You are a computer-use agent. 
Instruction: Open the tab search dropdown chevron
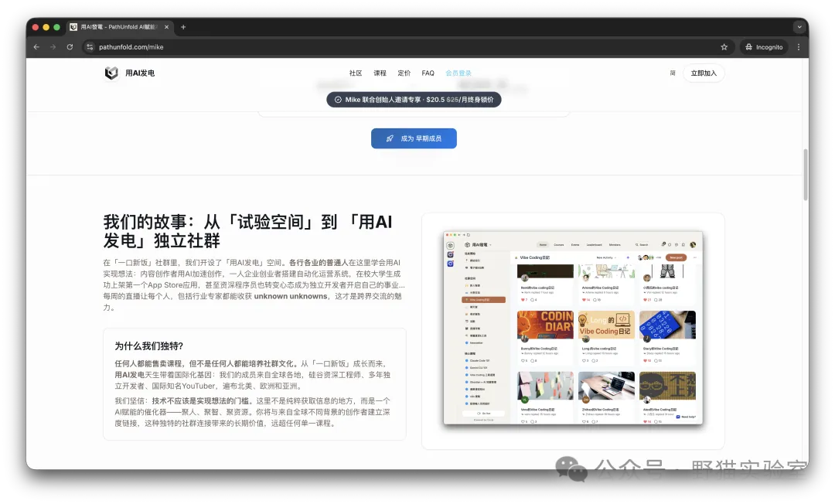[799, 26]
